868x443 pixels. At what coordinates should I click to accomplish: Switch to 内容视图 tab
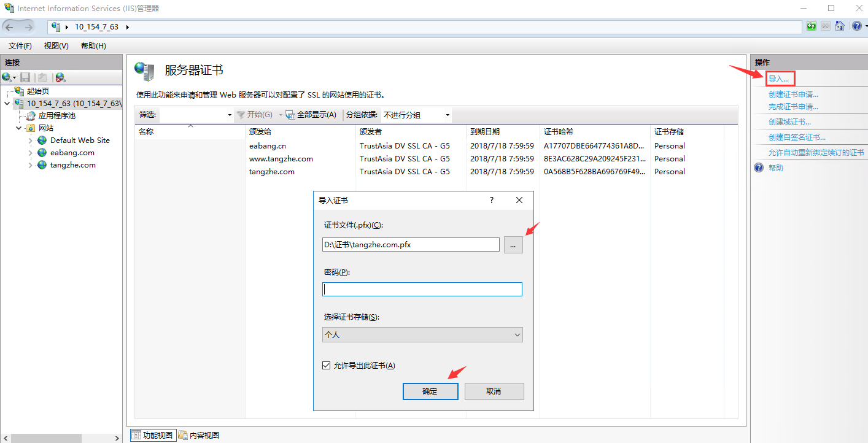coord(199,435)
